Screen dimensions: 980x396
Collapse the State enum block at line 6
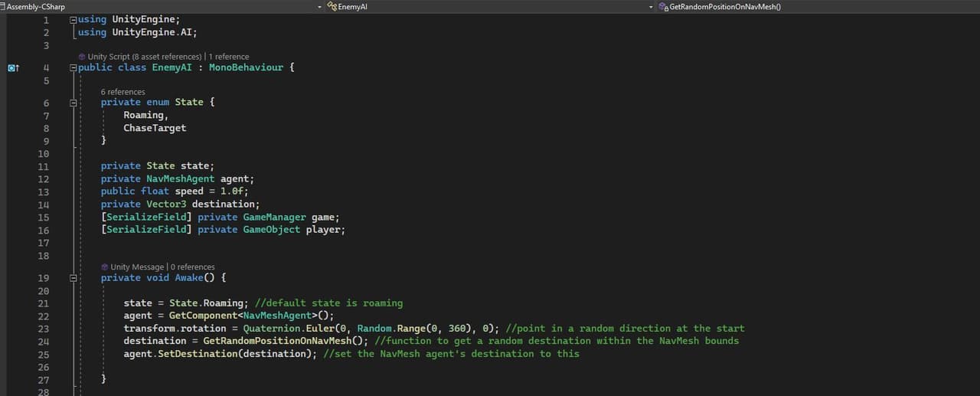(x=73, y=102)
